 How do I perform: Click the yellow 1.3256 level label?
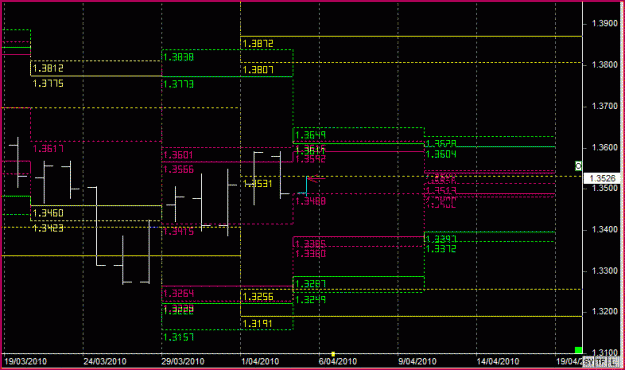pos(258,297)
